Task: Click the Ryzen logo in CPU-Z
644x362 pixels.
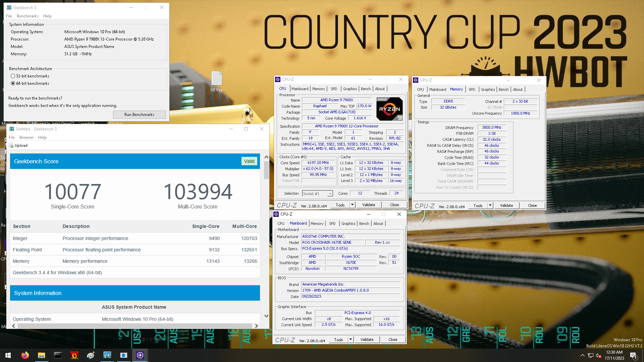Action: pyautogui.click(x=389, y=109)
